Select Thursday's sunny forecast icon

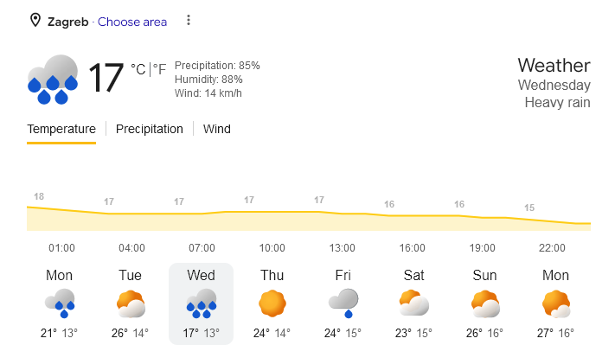coord(272,303)
